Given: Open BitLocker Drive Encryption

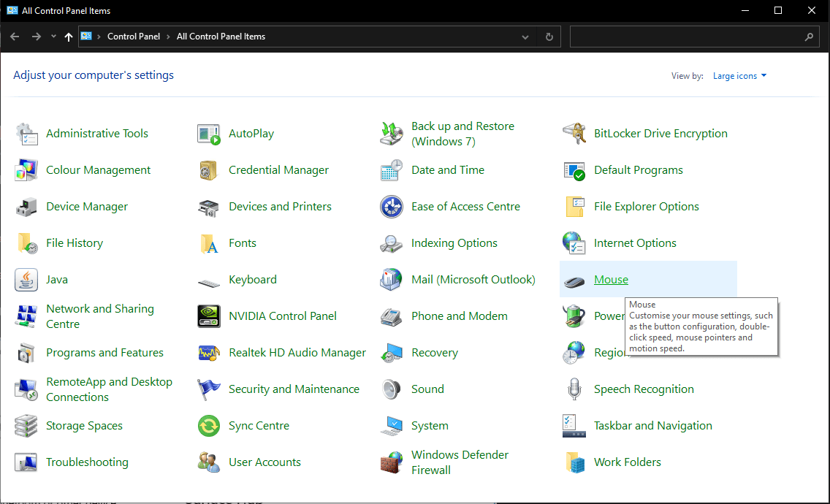Looking at the screenshot, I should point(660,133).
